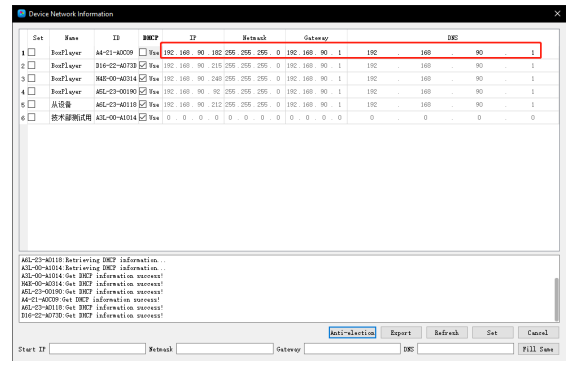Select IP cell 192.168.90.92
The height and width of the screenshot is (367, 578).
[193, 91]
